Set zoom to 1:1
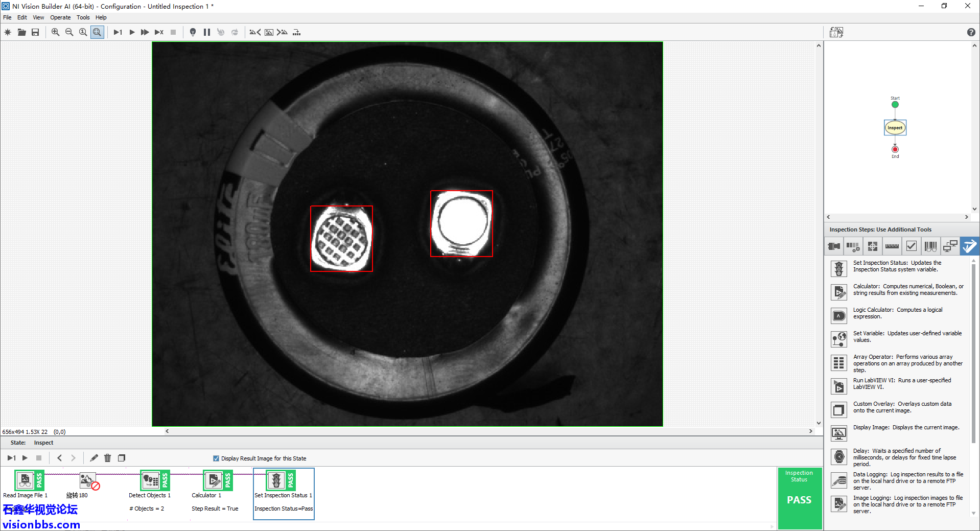Viewport: 980px width, 531px height. (x=83, y=32)
